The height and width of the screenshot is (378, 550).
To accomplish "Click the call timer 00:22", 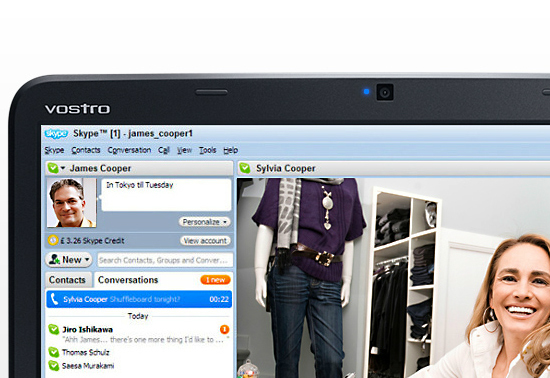I will point(219,299).
